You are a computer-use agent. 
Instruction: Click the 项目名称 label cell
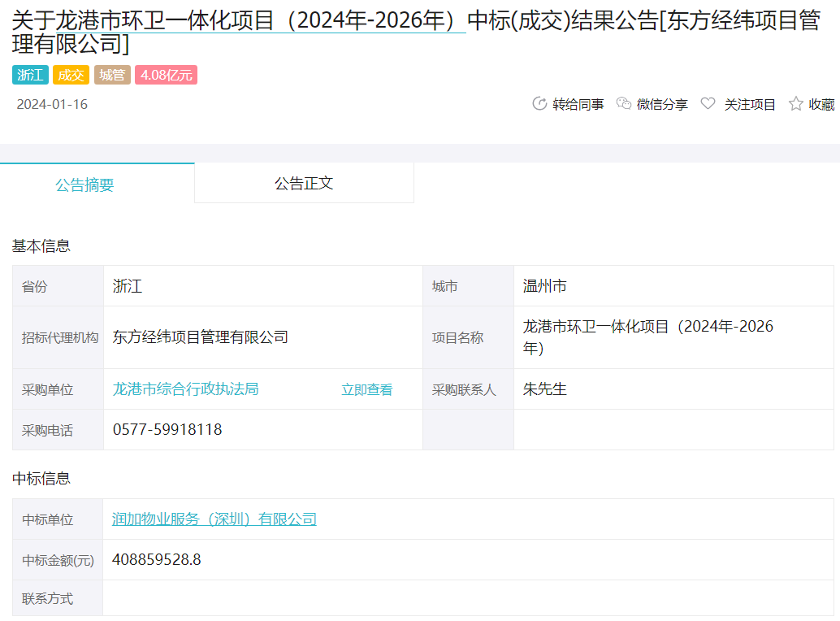pos(469,337)
